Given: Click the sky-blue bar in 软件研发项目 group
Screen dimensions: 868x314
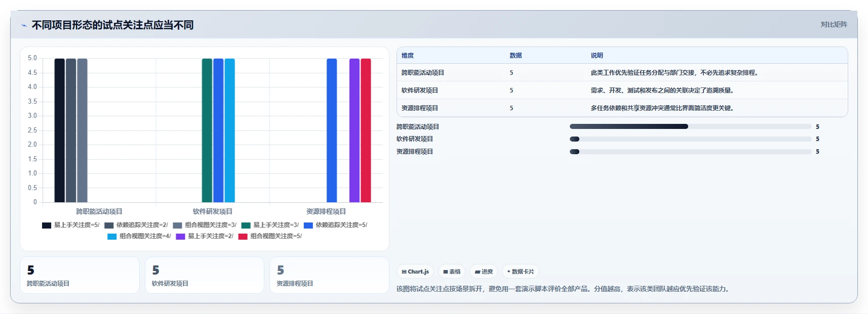Looking at the screenshot, I should click(x=230, y=130).
